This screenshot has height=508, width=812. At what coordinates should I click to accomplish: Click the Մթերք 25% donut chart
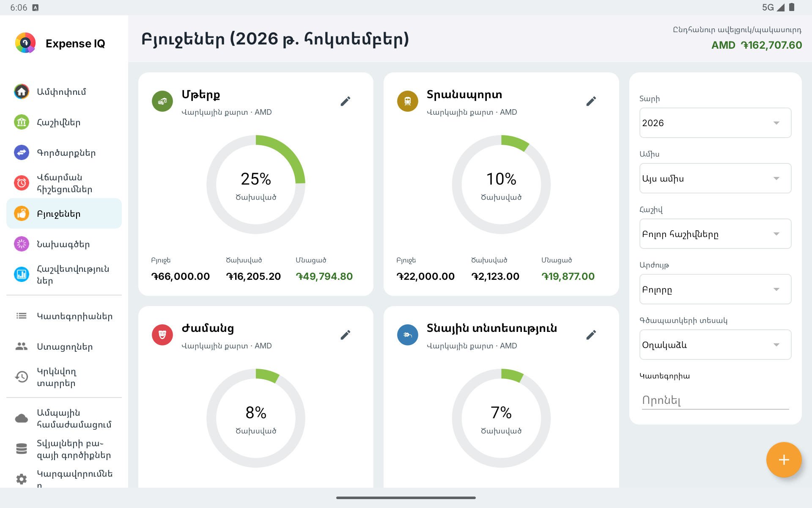pyautogui.click(x=256, y=185)
